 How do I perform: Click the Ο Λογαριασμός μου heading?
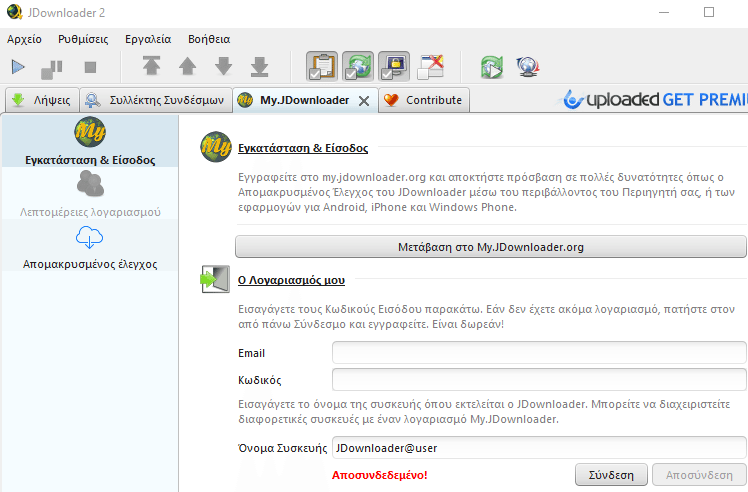(x=291, y=280)
